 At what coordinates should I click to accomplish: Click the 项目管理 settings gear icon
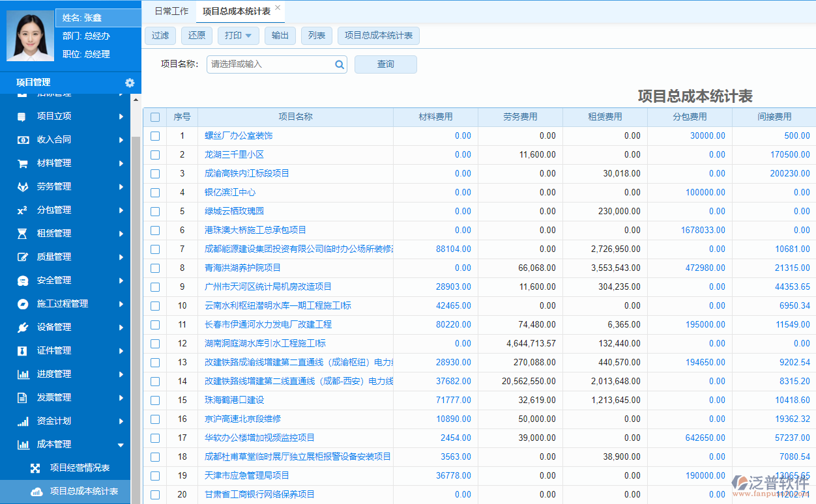pos(129,83)
